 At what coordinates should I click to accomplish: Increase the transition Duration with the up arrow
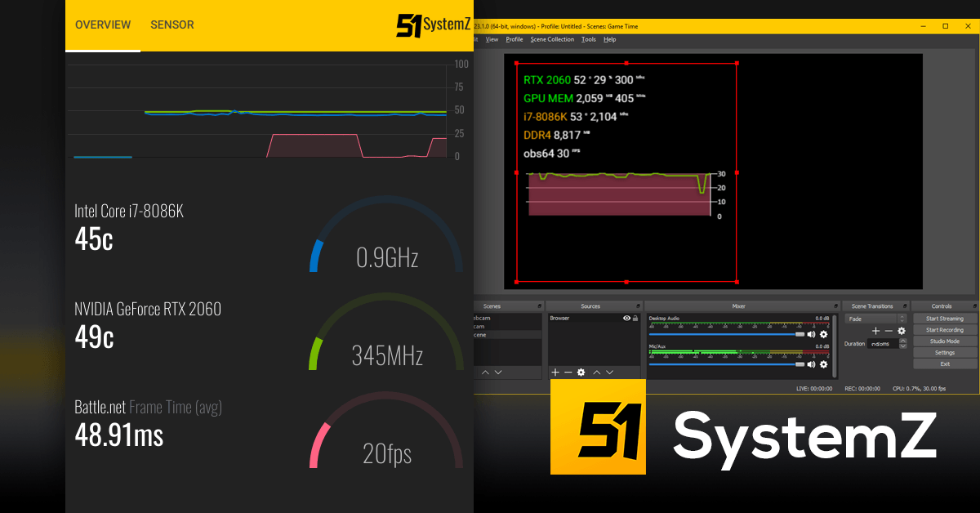pos(902,341)
